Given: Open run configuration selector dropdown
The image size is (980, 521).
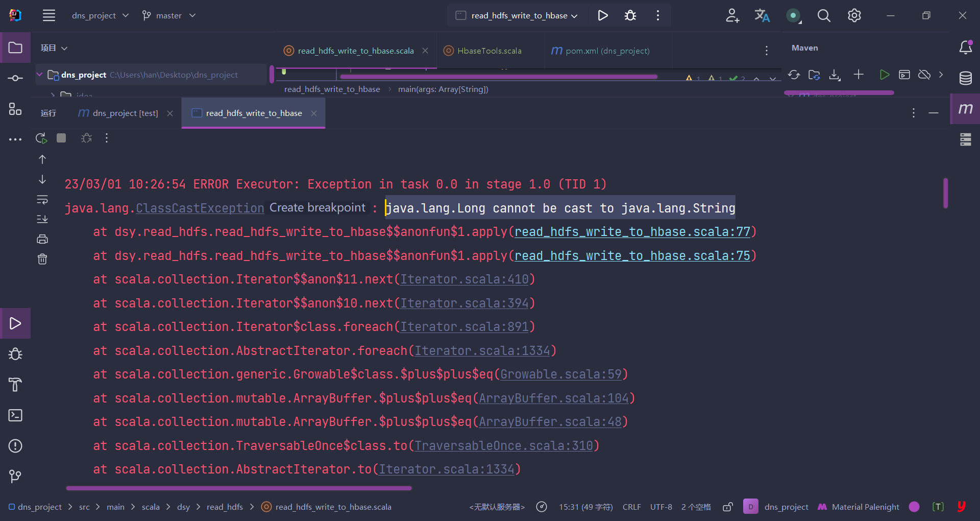Looking at the screenshot, I should [518, 15].
